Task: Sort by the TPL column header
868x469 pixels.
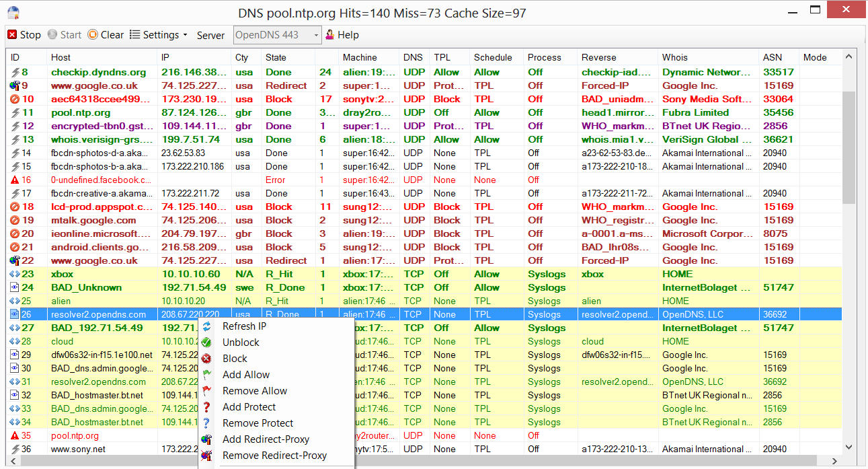Action: (449, 57)
